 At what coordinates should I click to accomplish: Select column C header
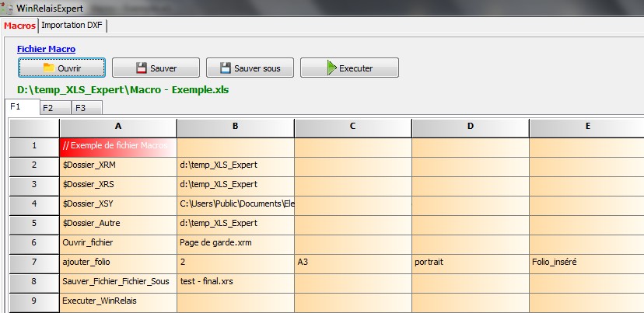[x=352, y=127]
